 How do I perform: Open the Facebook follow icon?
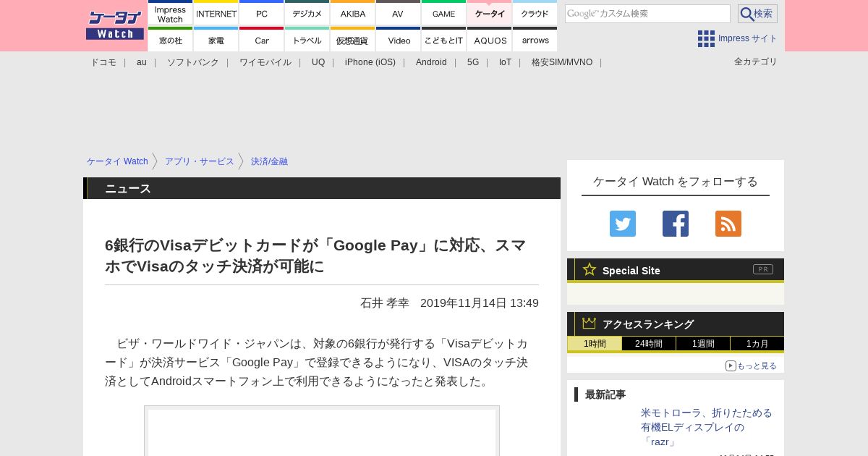pos(676,224)
